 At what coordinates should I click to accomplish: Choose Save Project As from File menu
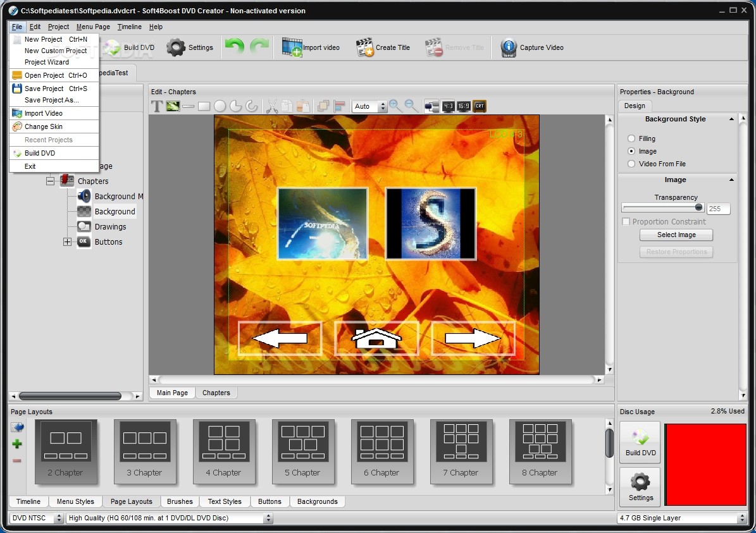coord(54,100)
